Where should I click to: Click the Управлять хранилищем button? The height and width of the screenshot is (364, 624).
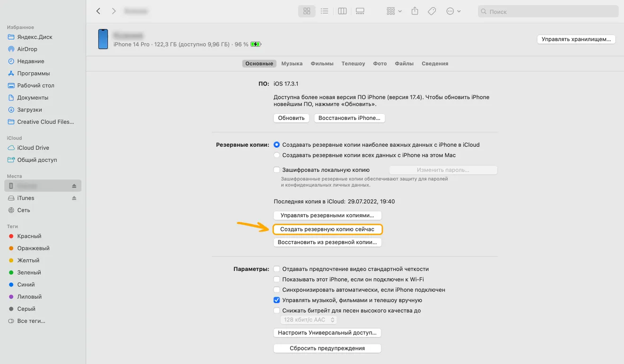576,39
